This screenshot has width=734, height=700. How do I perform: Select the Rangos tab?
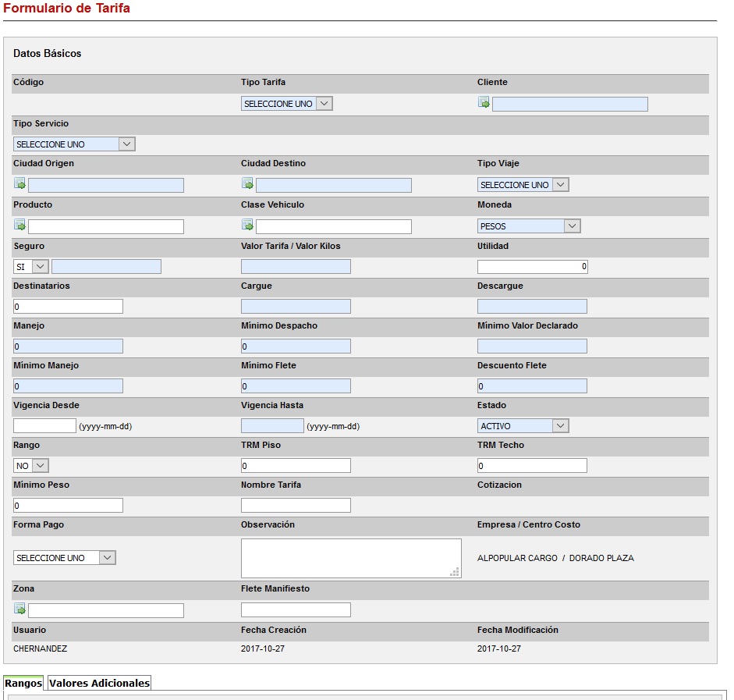[23, 684]
